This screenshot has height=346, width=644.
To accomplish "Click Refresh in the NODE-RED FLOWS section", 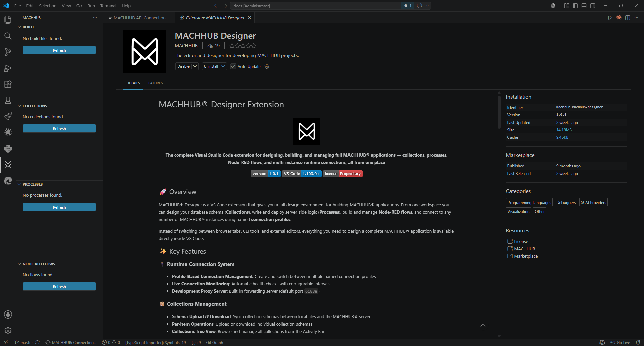I will 59,286.
